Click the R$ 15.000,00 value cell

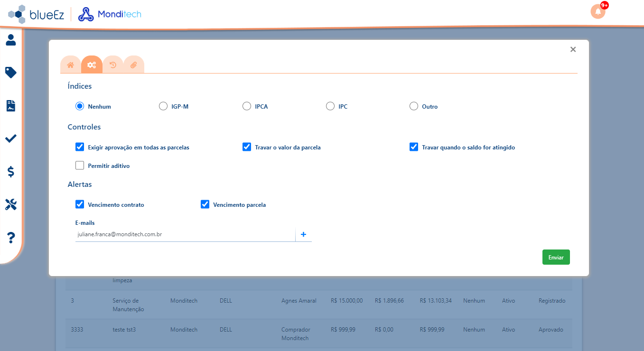[347, 301]
